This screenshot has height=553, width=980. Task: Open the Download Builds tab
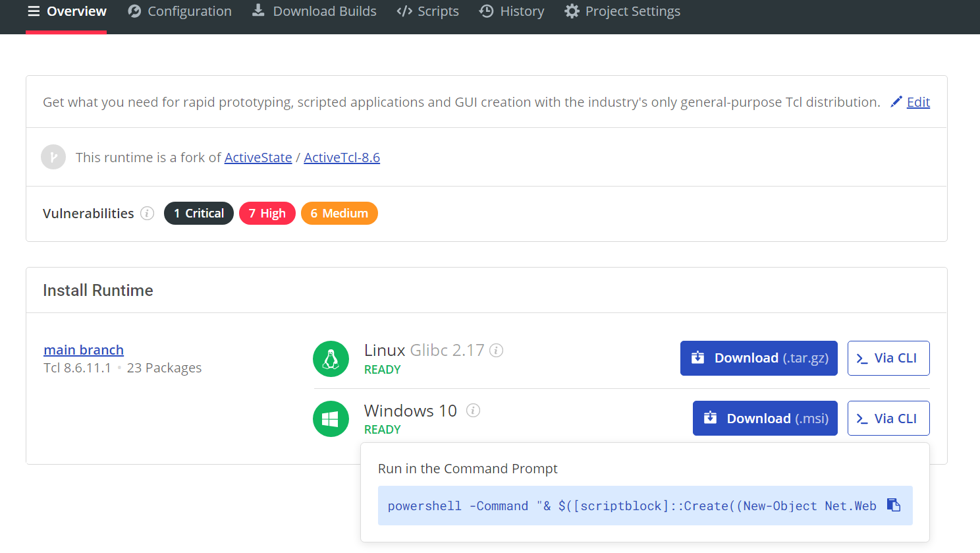click(x=314, y=11)
